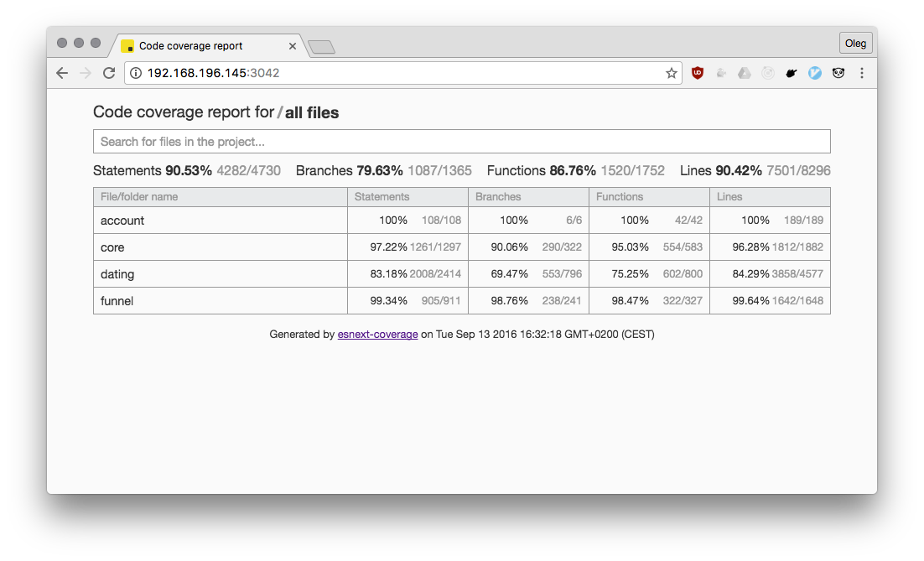This screenshot has height=561, width=924.
Task: Click the browser forward arrow
Action: (86, 73)
